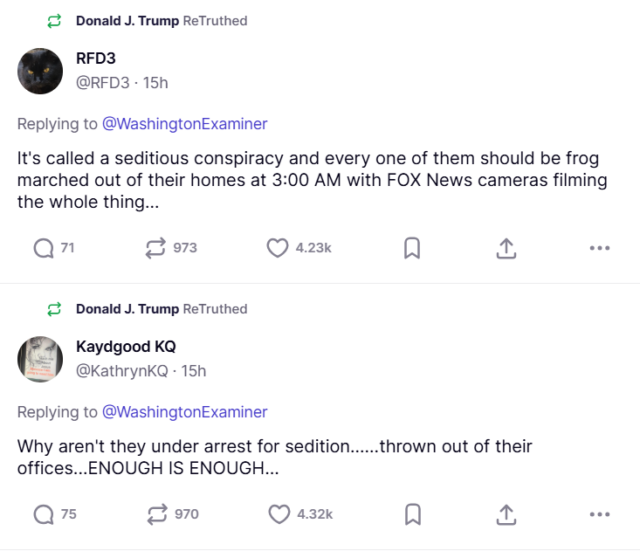The width and height of the screenshot is (640, 551).
Task: Open three-dot menu on Kaydgood KQ's post
Action: pos(599,514)
